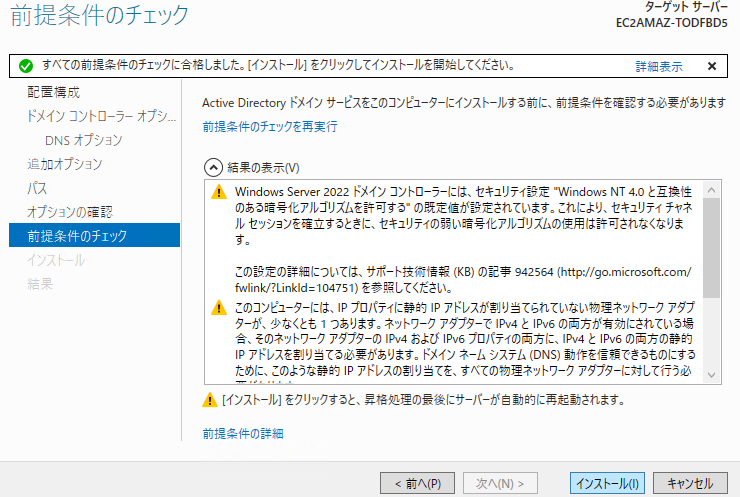Collapse the 結果の表示(V) expander

(x=213, y=167)
